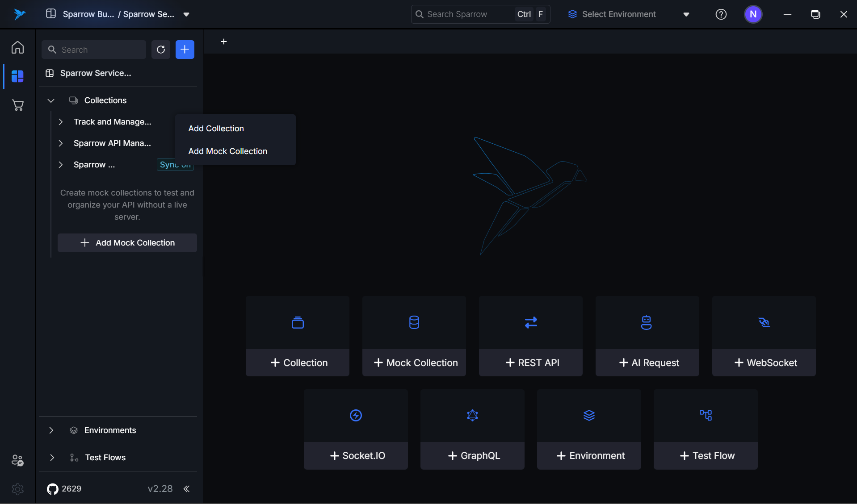Open the Marketplace cart icon
The width and height of the screenshot is (857, 504).
(17, 105)
